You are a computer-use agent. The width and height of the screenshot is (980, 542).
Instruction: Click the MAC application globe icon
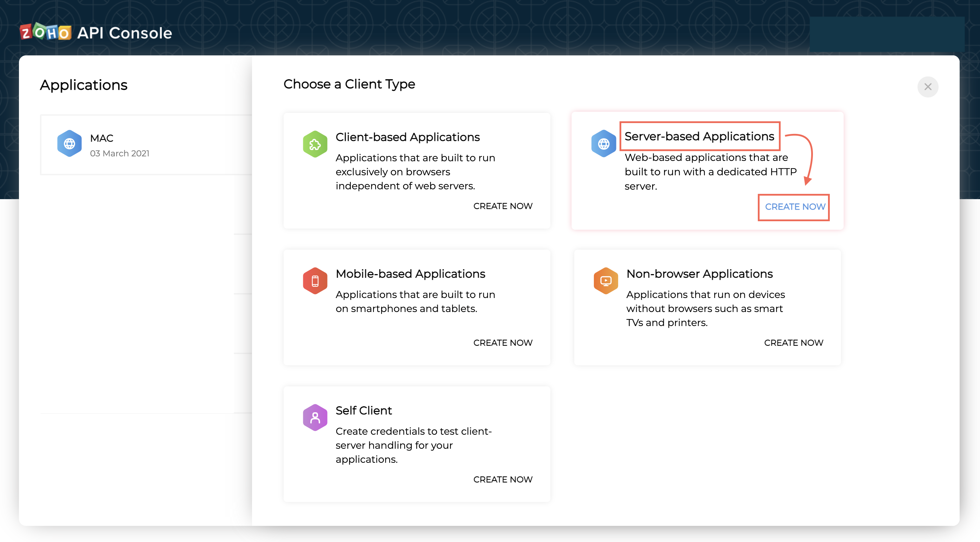click(x=69, y=144)
